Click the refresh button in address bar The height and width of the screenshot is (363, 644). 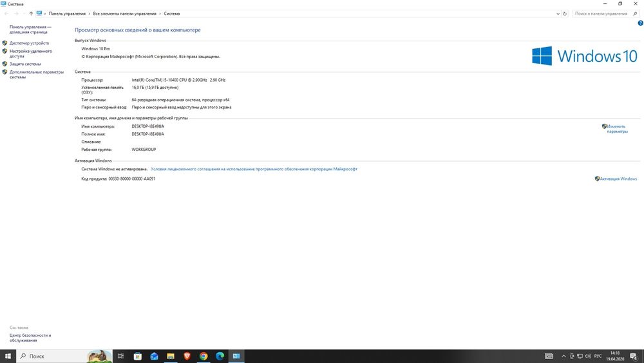[x=565, y=14]
